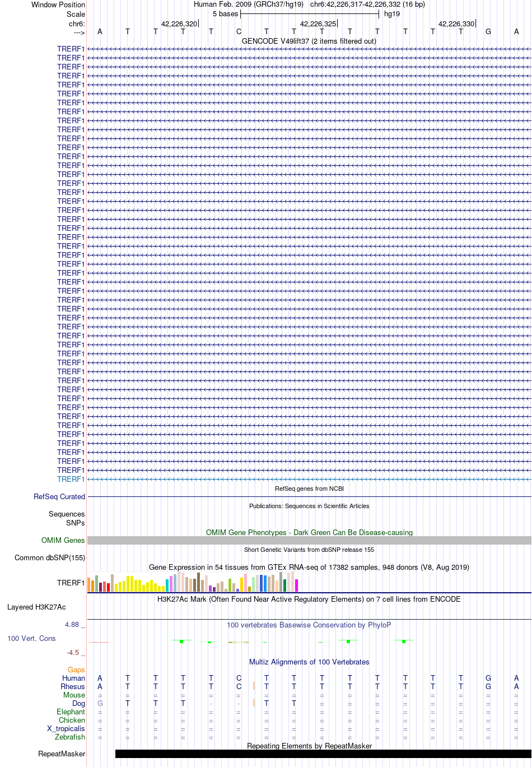Open '100 vertebrates Basewise Conservation by PhyloP'
The width and height of the screenshot is (532, 767).
click(x=309, y=625)
